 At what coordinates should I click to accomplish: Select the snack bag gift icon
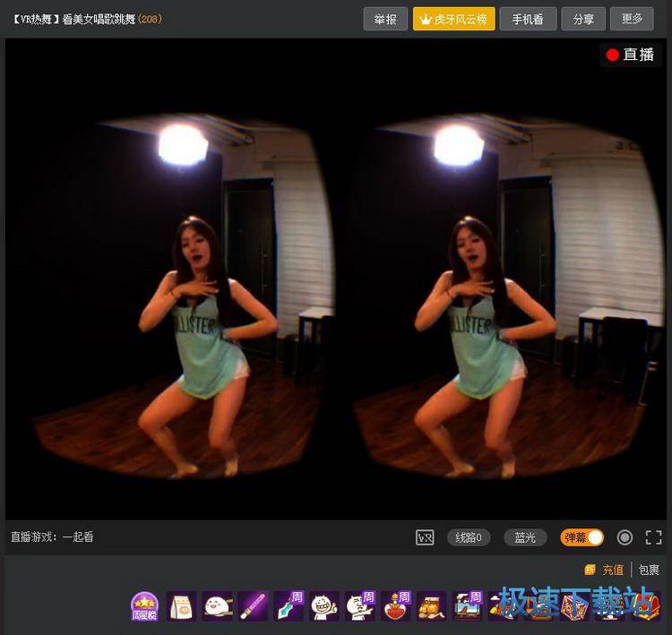coord(181,605)
